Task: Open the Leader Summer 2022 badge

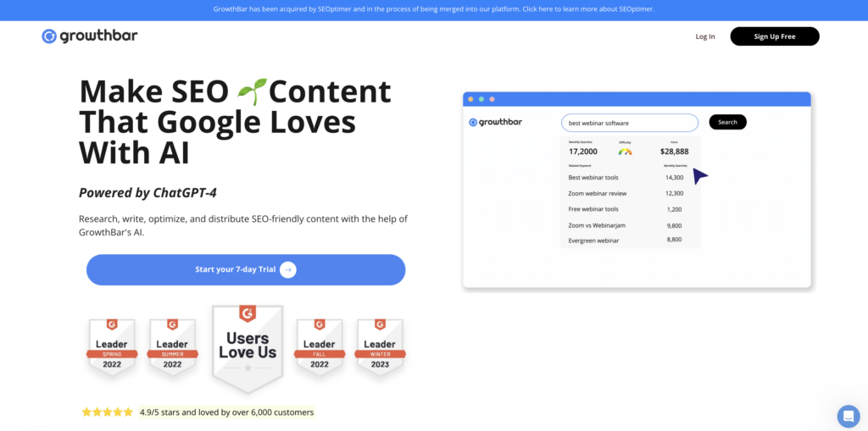Action: [172, 347]
